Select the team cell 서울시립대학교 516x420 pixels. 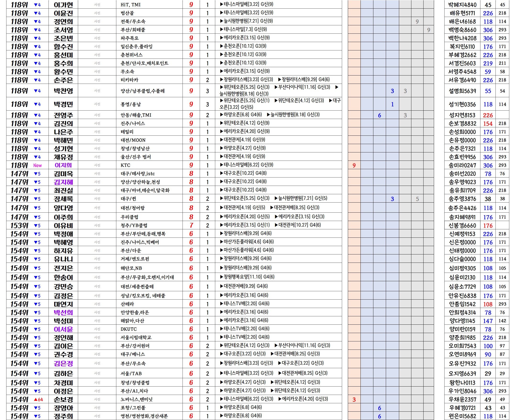[x=136, y=338]
